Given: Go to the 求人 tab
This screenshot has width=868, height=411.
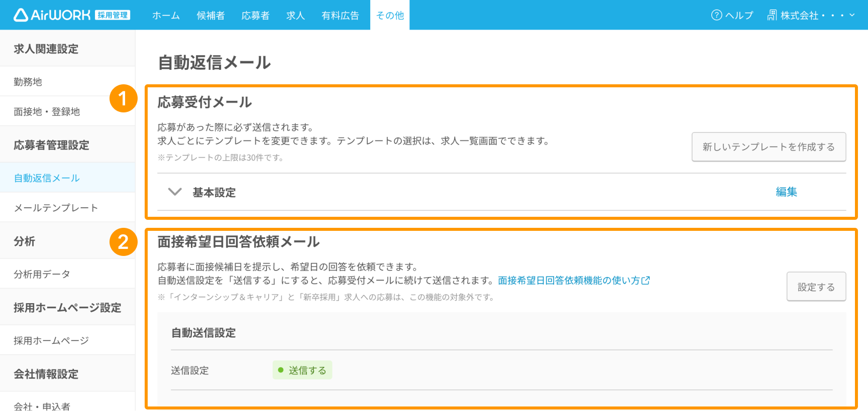Looking at the screenshot, I should pos(295,16).
